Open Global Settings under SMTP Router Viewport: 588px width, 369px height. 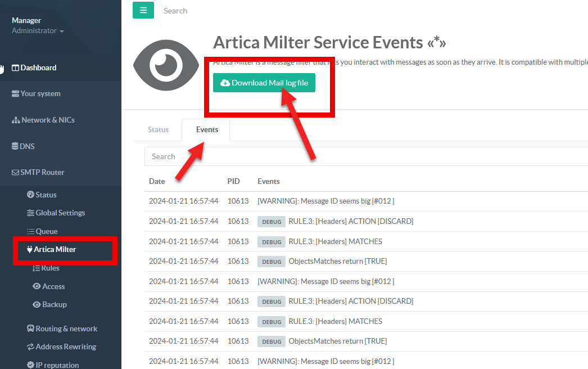click(60, 213)
